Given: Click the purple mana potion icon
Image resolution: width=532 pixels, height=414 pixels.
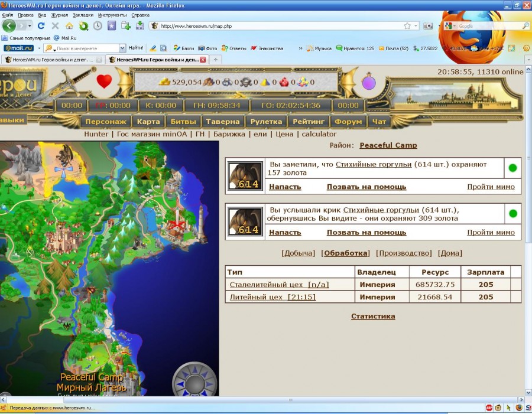Looking at the screenshot, I should click(369, 82).
